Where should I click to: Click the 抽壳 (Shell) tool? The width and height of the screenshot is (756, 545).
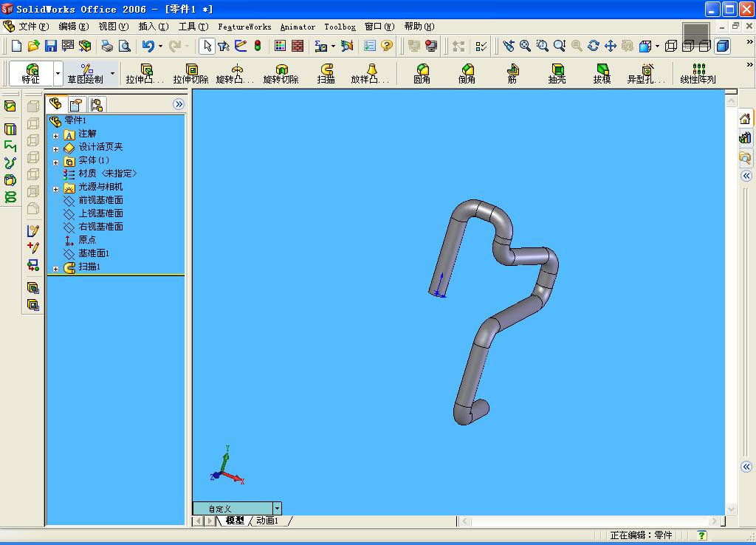tap(557, 73)
